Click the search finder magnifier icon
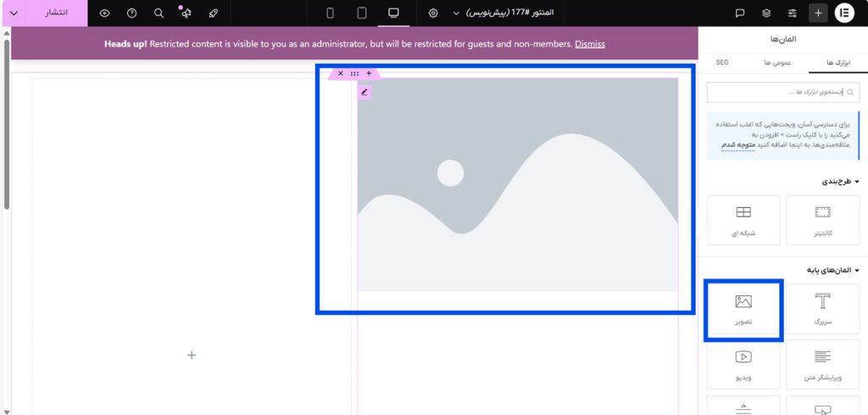The height and width of the screenshot is (415, 868). [159, 13]
